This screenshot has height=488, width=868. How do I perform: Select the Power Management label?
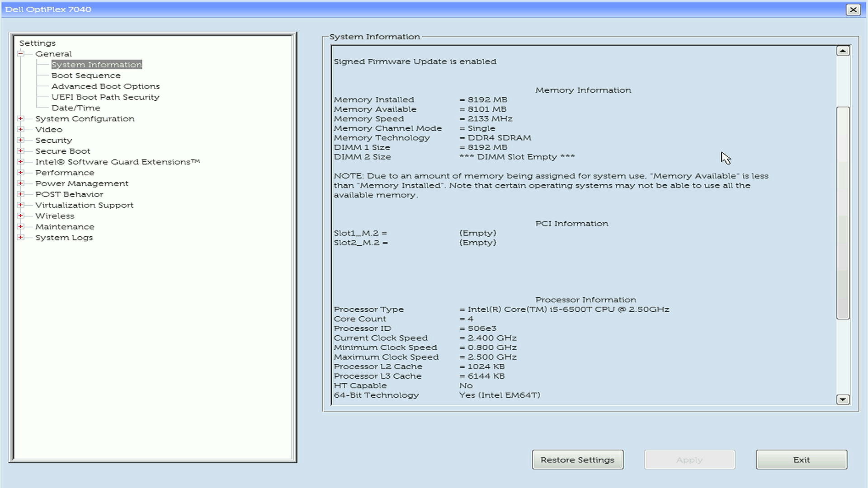click(x=82, y=184)
